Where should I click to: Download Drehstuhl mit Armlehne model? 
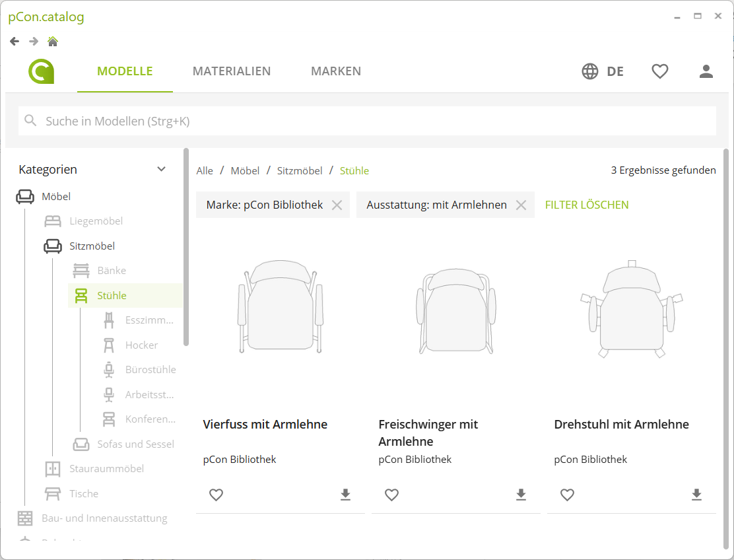[x=696, y=495]
